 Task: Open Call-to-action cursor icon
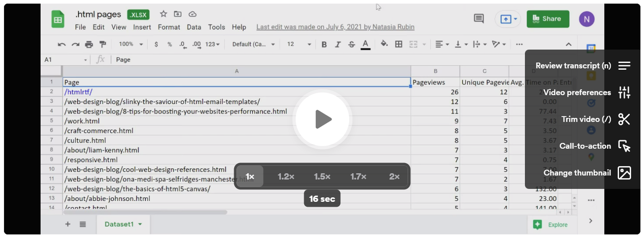pos(624,146)
